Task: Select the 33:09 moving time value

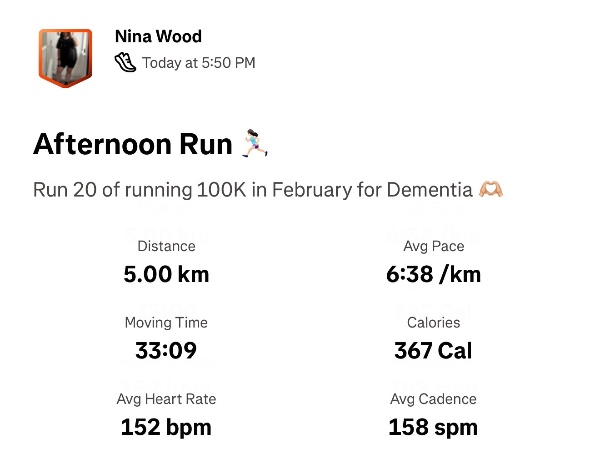Action: tap(166, 351)
